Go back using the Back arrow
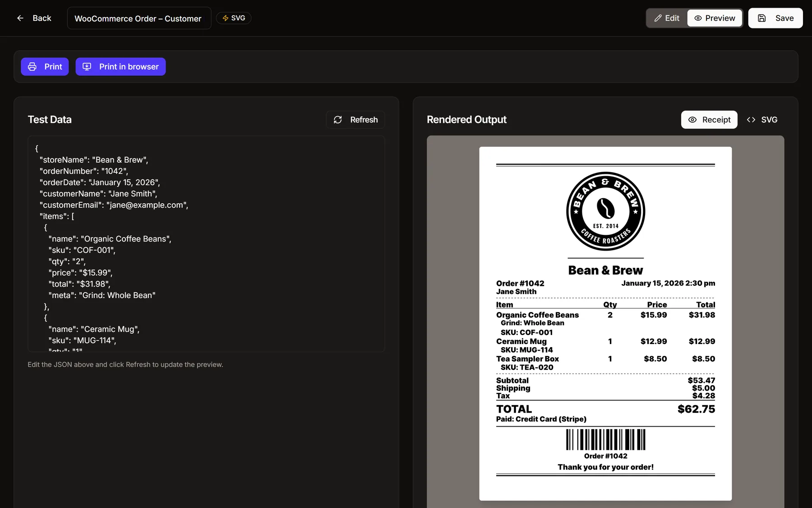The height and width of the screenshot is (508, 812). pyautogui.click(x=20, y=18)
